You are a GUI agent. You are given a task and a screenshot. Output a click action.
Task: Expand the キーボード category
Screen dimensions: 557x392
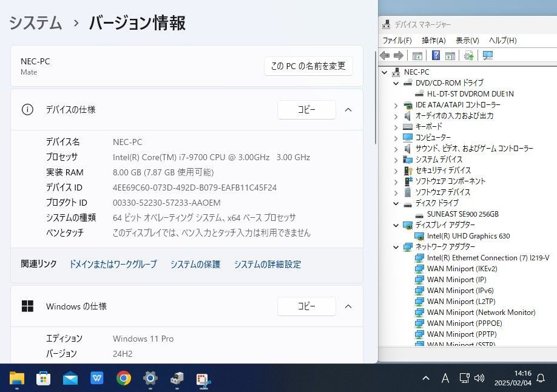396,127
